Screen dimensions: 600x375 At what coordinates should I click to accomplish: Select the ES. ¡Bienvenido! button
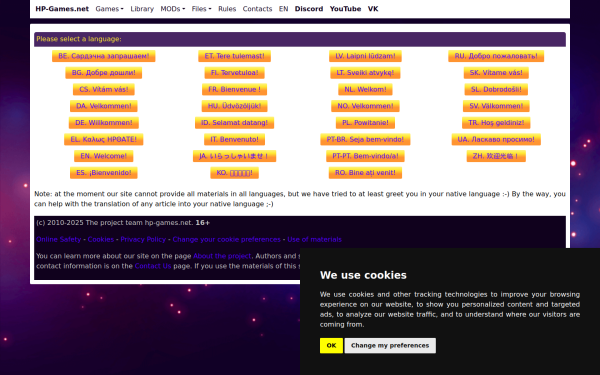tap(104, 173)
